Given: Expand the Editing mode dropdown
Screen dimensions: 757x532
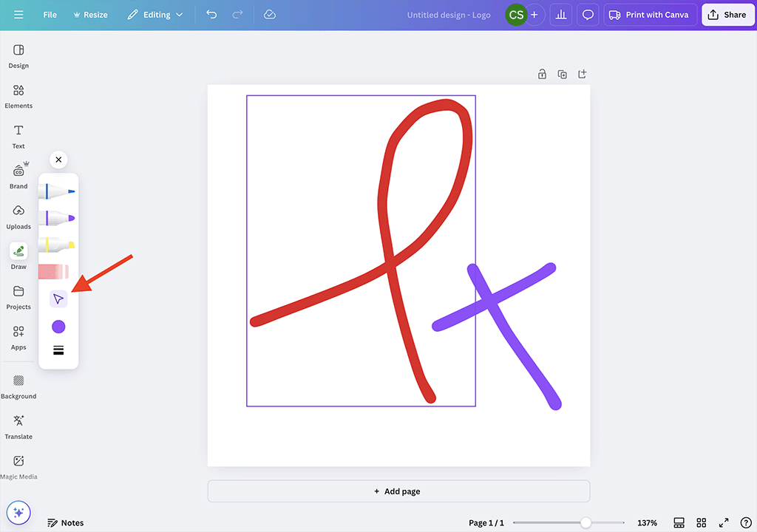Looking at the screenshot, I should (x=155, y=15).
